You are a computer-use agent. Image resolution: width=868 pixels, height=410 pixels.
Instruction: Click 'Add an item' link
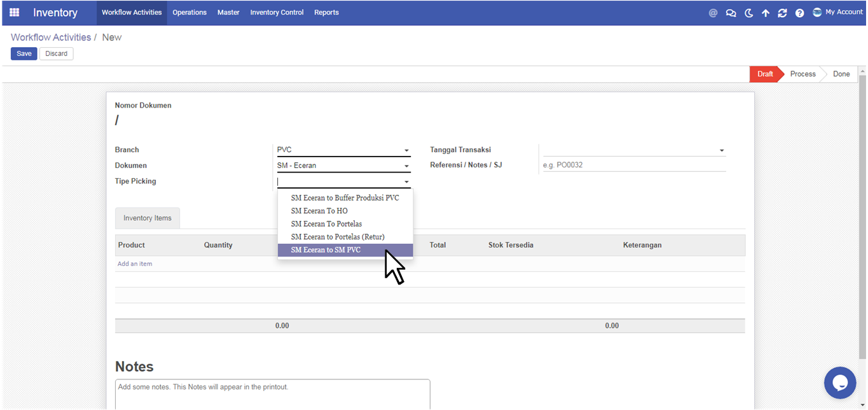click(135, 264)
